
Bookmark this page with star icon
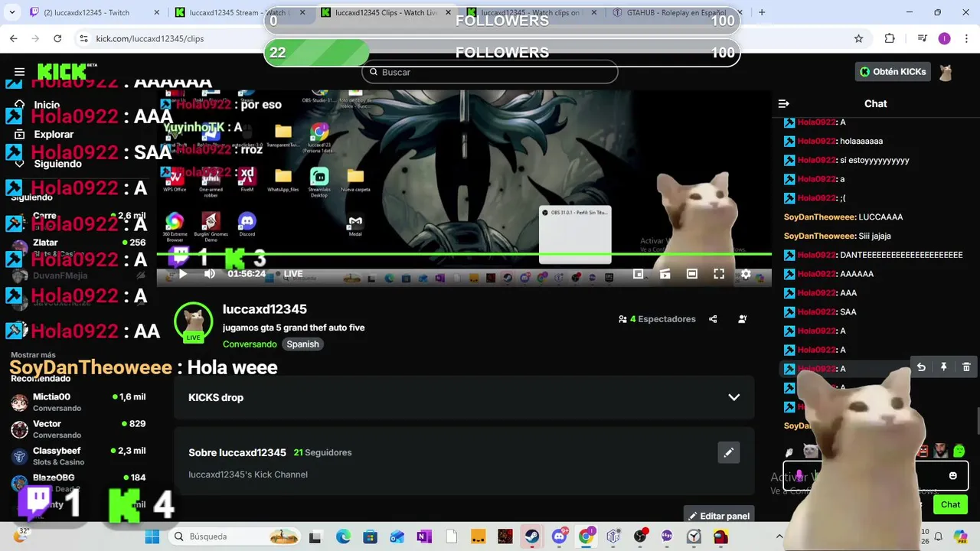859,38
